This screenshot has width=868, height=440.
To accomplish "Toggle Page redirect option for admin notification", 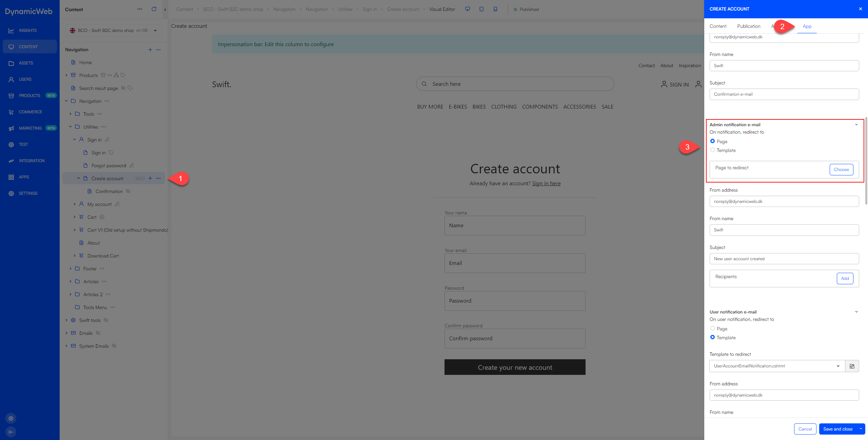I will click(x=712, y=141).
